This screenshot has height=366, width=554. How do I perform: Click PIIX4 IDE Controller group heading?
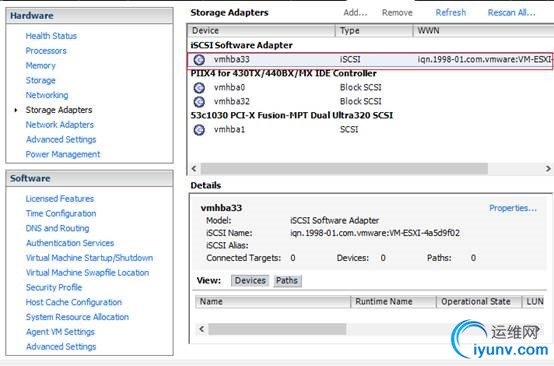coord(284,73)
